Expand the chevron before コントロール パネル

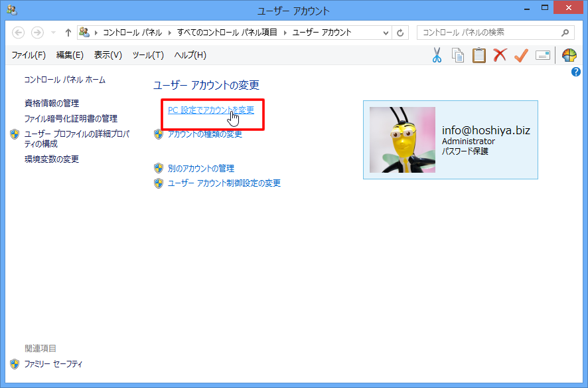pos(96,33)
